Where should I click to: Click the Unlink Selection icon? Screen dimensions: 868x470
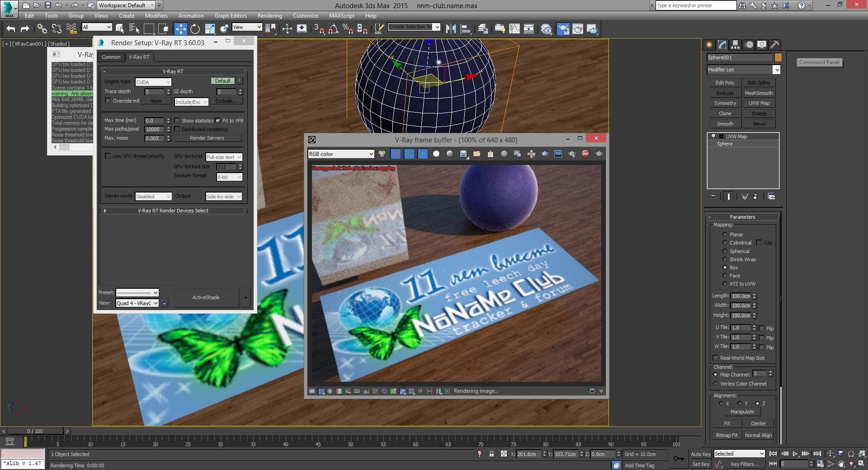(x=57, y=29)
